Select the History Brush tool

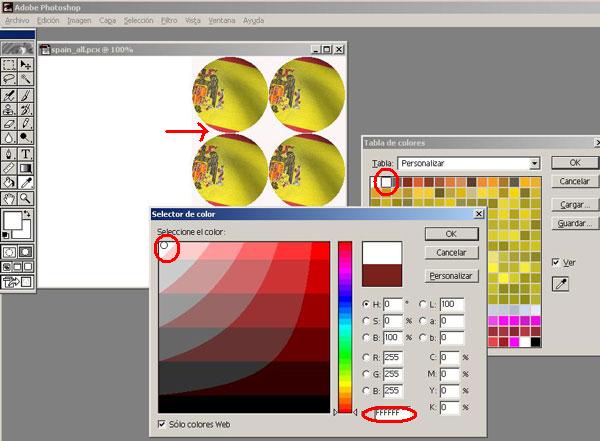point(26,109)
